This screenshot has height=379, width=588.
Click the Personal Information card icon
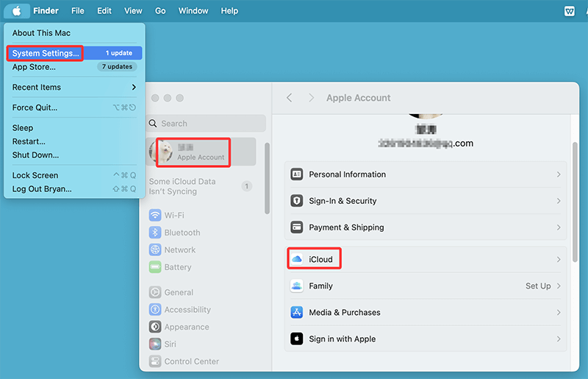297,174
